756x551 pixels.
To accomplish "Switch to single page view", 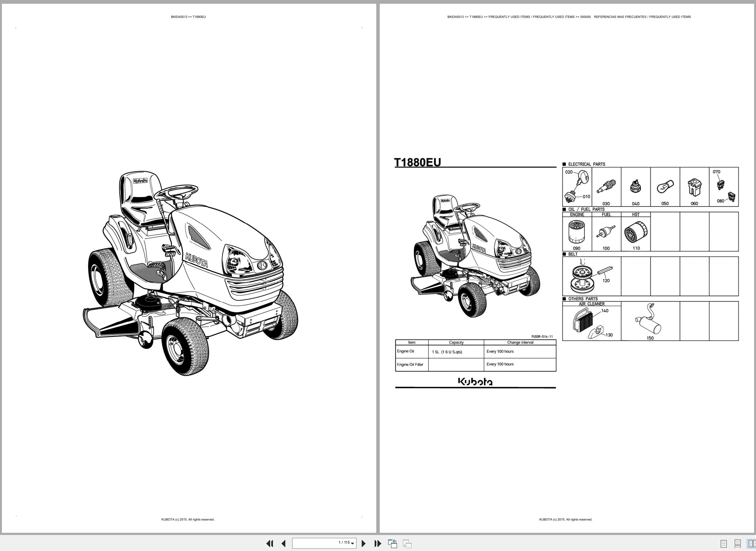I will pos(724,544).
